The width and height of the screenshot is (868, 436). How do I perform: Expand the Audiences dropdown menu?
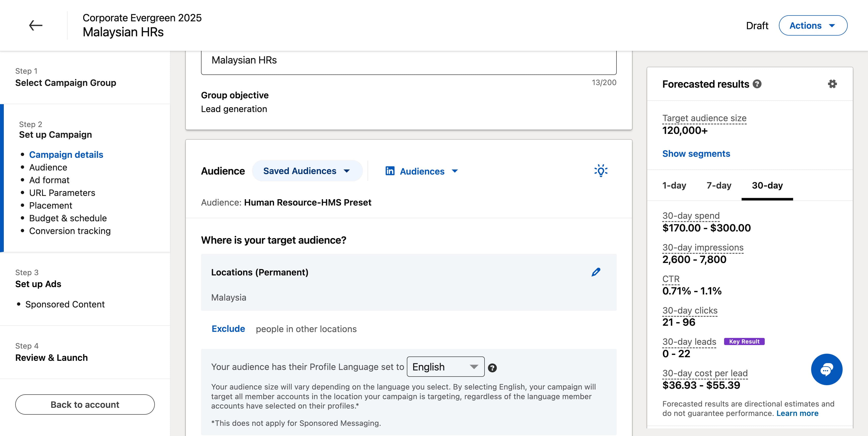pos(422,171)
